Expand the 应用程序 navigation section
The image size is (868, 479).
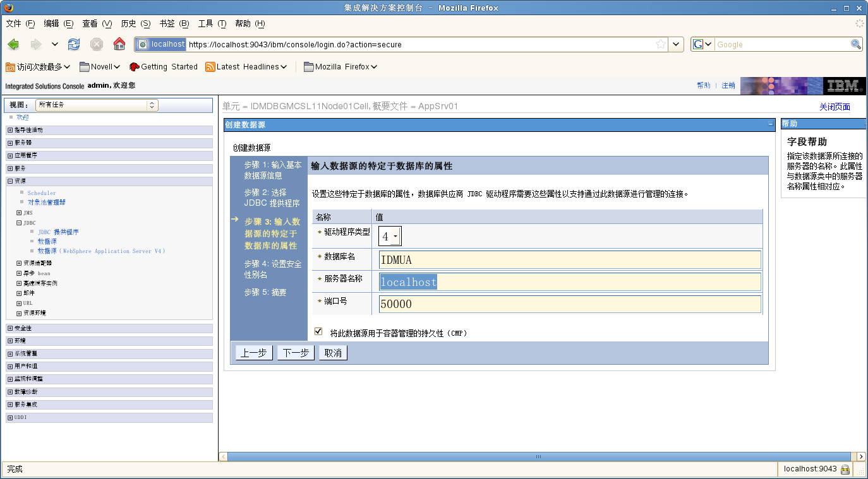(x=10, y=155)
